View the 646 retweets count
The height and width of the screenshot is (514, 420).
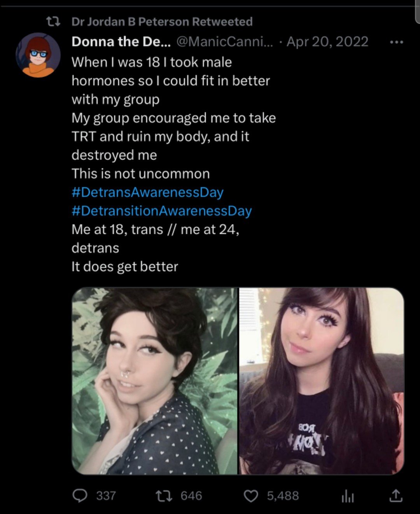[x=191, y=496]
